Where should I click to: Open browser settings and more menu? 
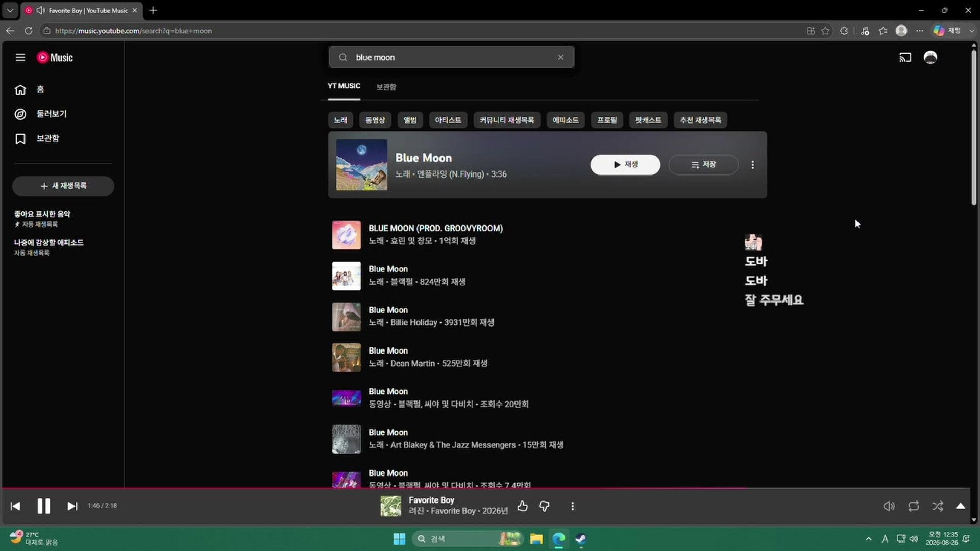(x=920, y=31)
